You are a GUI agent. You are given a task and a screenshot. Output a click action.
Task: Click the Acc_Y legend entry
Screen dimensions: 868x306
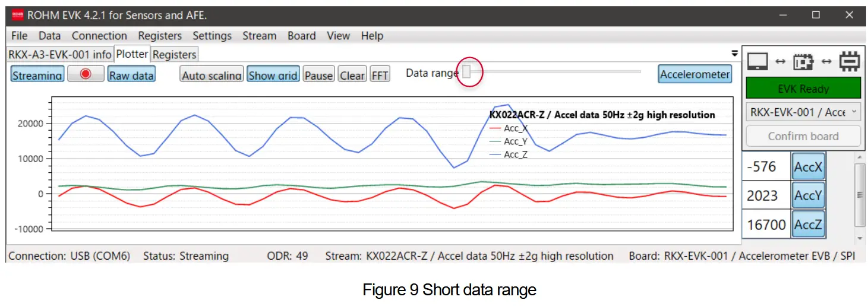click(x=508, y=141)
